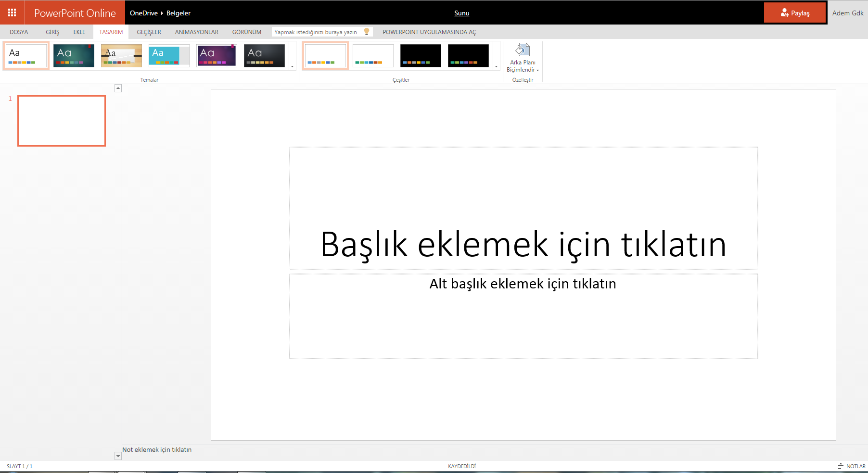Select the TASARIM tab

[x=111, y=32]
